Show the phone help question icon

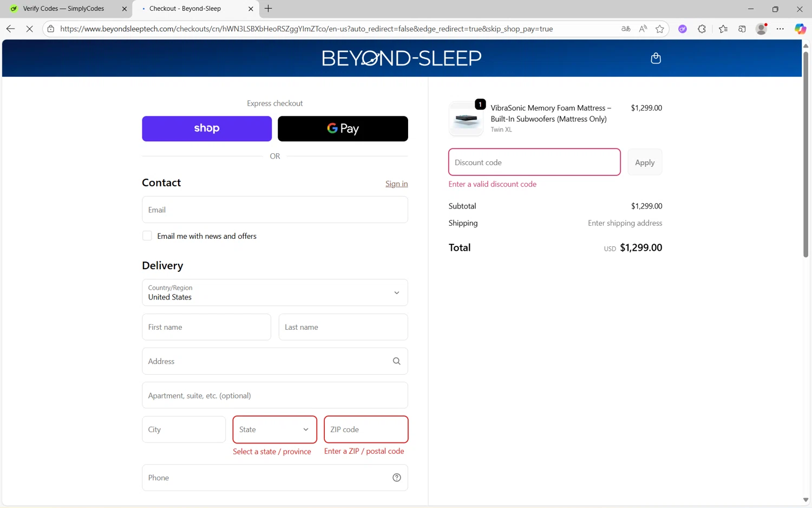pyautogui.click(x=397, y=478)
